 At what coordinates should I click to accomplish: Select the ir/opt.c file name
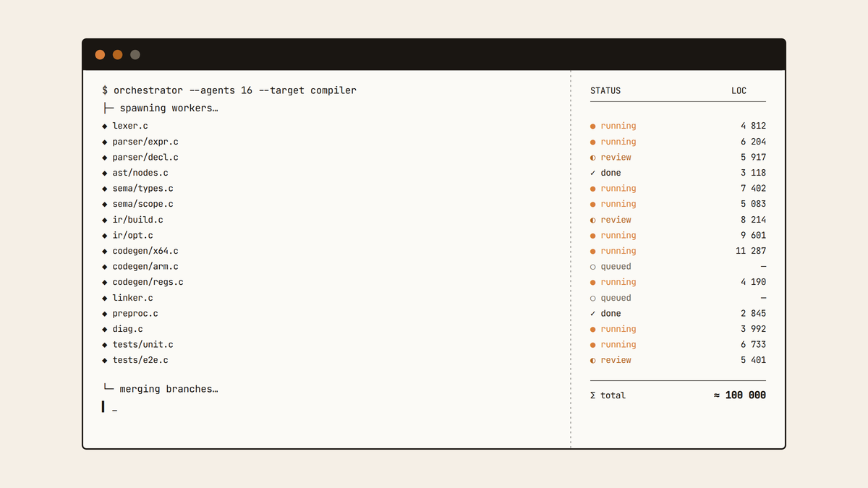point(132,236)
